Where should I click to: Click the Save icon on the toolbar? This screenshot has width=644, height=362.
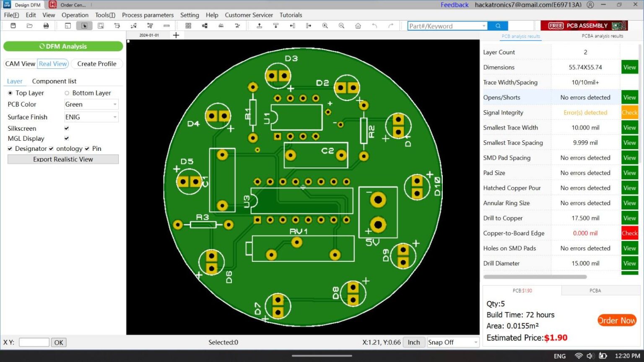[13, 26]
